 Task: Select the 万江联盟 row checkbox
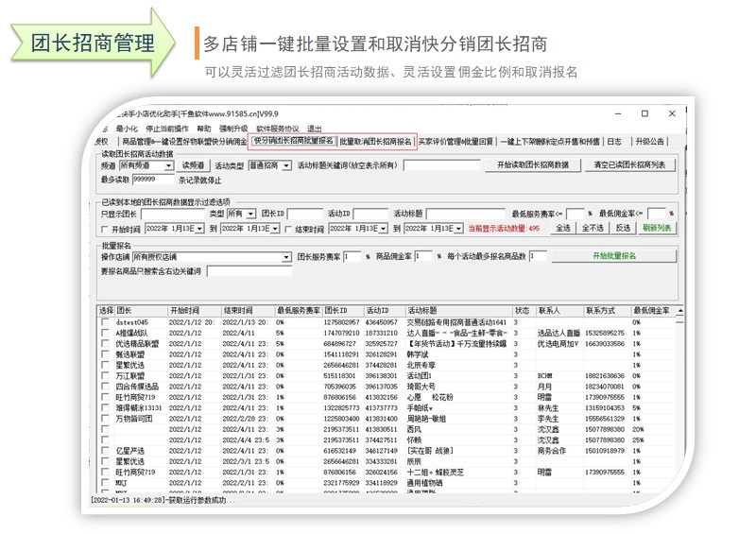(105, 375)
